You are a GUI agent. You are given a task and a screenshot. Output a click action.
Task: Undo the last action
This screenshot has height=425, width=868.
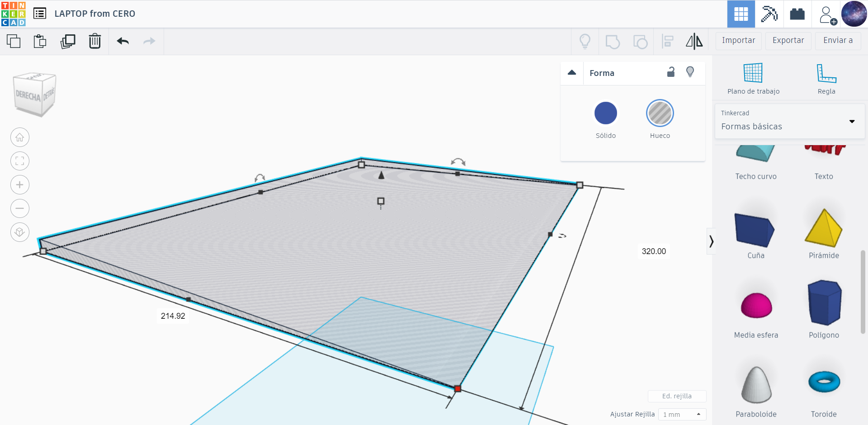click(x=123, y=41)
